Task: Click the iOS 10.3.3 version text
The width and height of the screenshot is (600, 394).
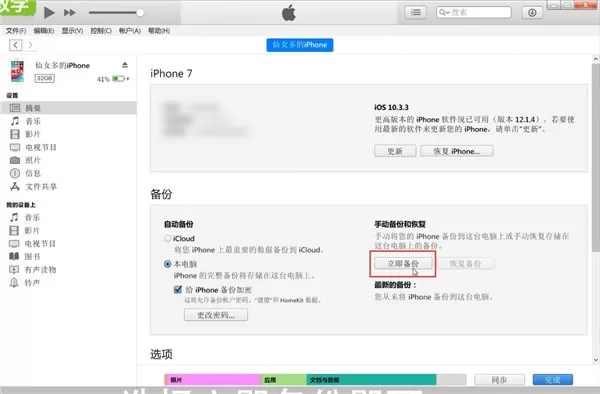Action: pos(391,107)
